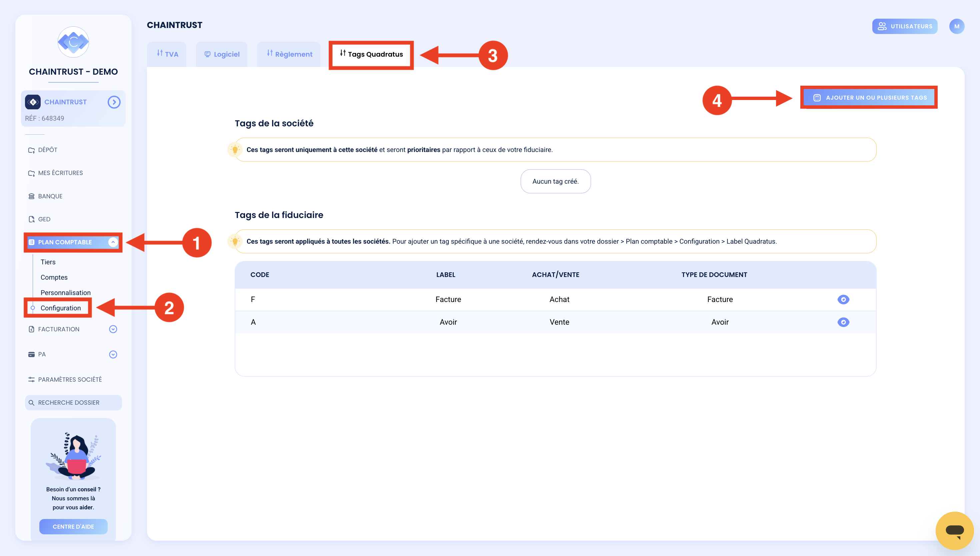Viewport: 980px width, 556px height.
Task: Expand the PA submenu chevron
Action: tap(113, 354)
